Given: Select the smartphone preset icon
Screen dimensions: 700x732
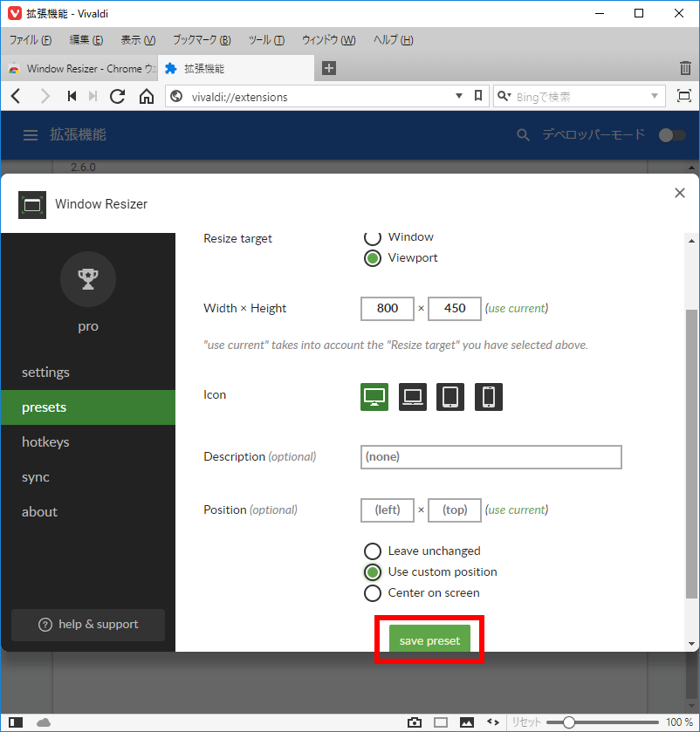Looking at the screenshot, I should (489, 397).
